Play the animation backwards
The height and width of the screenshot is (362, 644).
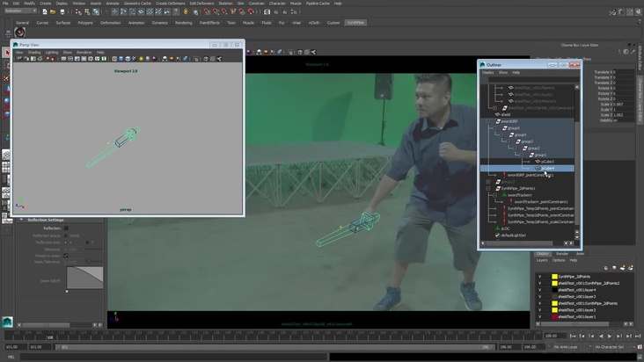(601, 337)
